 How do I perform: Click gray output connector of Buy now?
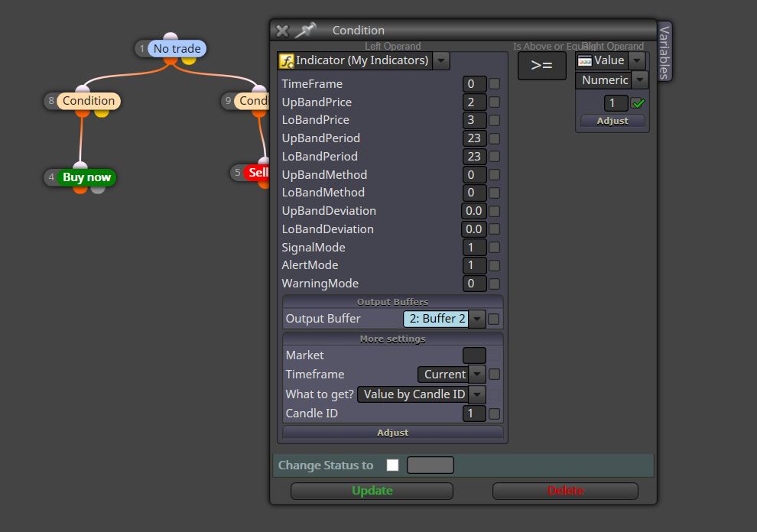[98, 190]
